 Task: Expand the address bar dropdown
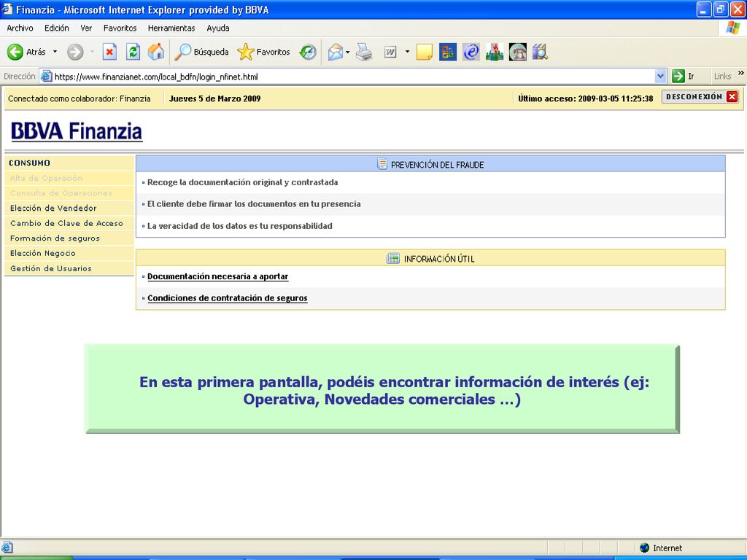(660, 76)
